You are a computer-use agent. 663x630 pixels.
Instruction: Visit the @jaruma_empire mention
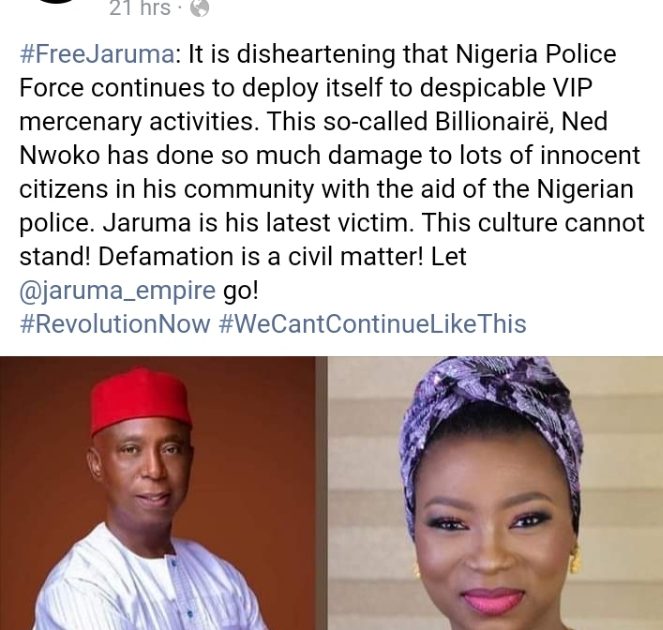pos(118,291)
